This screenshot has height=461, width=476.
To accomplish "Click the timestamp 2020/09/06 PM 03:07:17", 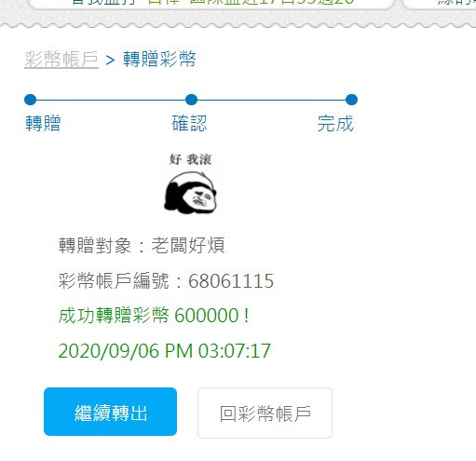I will (x=165, y=351).
